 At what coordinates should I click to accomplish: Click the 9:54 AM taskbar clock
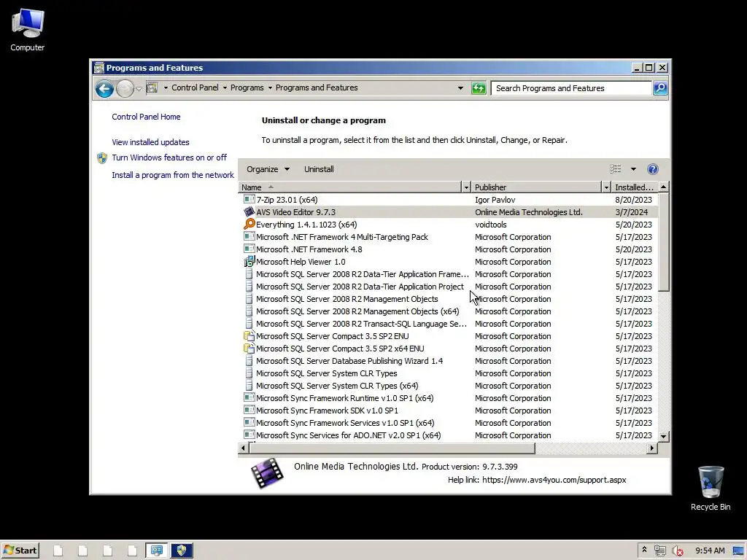709,551
